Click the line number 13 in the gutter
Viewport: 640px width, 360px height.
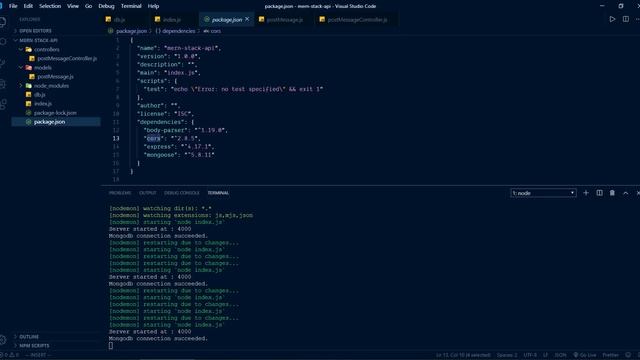116,138
